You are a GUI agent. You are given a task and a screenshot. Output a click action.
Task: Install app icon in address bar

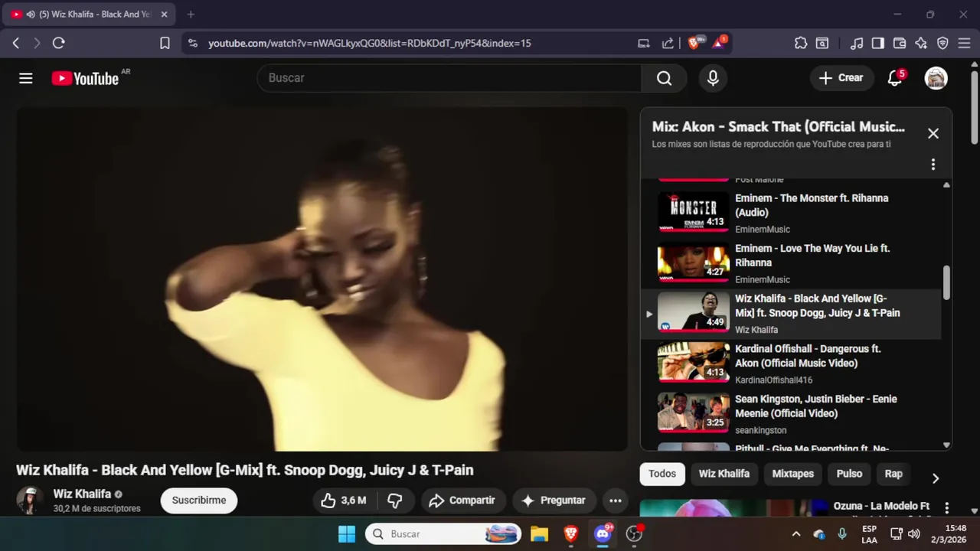click(644, 44)
